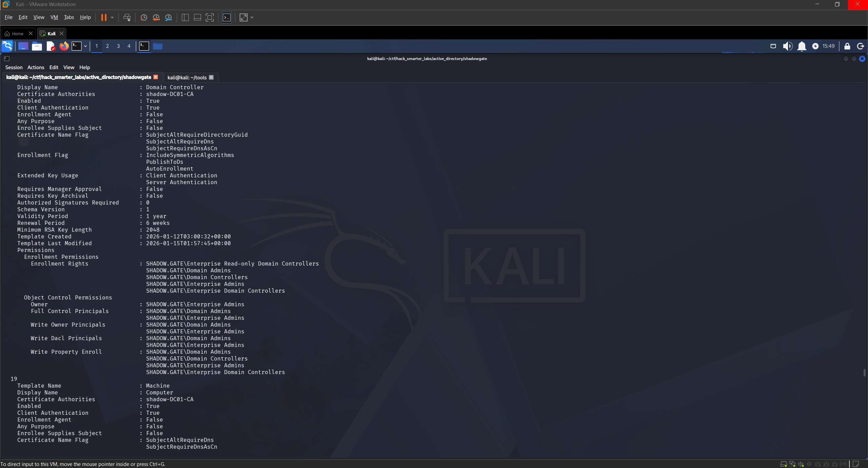The width and height of the screenshot is (868, 468).
Task: Click the Kali volume speaker icon
Action: (787, 46)
